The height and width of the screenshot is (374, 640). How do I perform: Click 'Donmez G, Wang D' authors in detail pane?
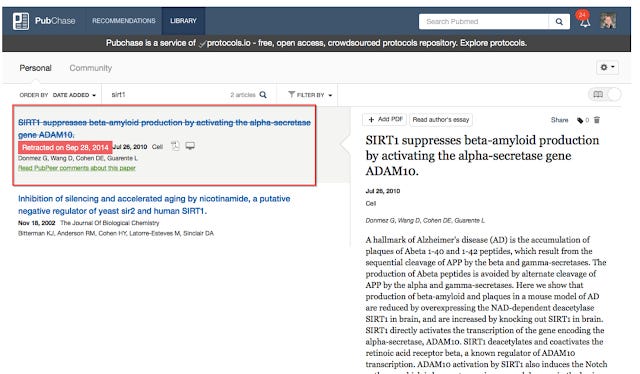point(425,220)
